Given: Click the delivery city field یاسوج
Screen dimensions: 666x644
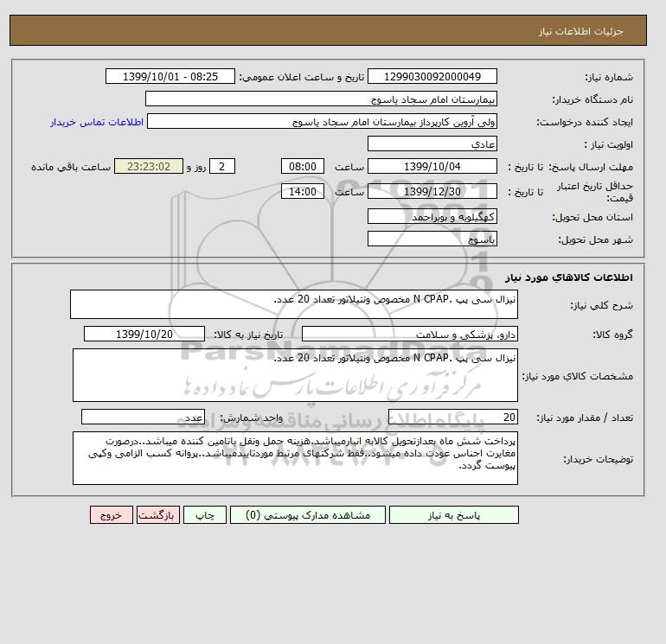Looking at the screenshot, I should [x=432, y=239].
